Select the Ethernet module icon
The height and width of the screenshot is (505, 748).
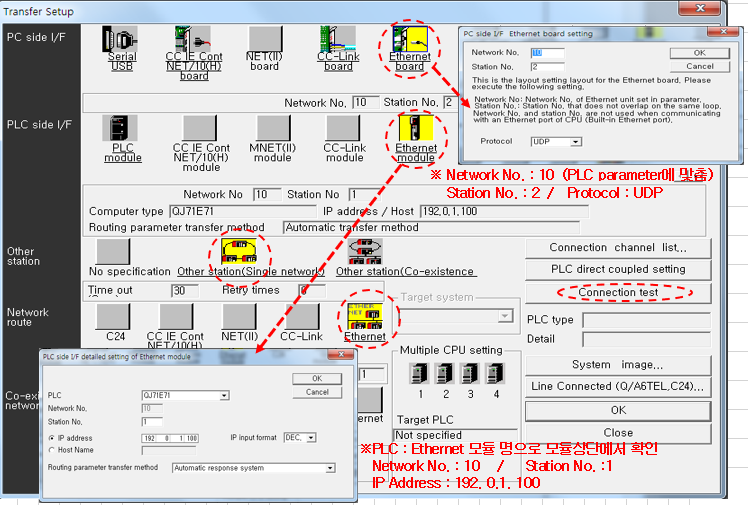point(416,128)
